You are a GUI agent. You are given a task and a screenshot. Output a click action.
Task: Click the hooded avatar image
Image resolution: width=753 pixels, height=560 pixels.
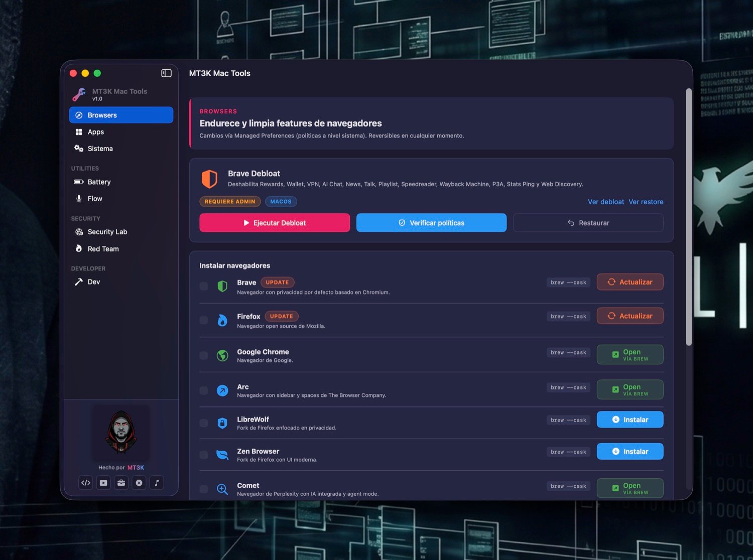[x=121, y=432]
